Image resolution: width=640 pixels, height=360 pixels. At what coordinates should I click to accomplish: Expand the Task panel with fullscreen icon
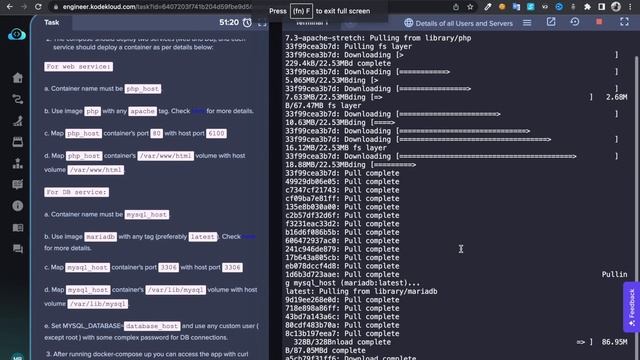click(x=262, y=23)
